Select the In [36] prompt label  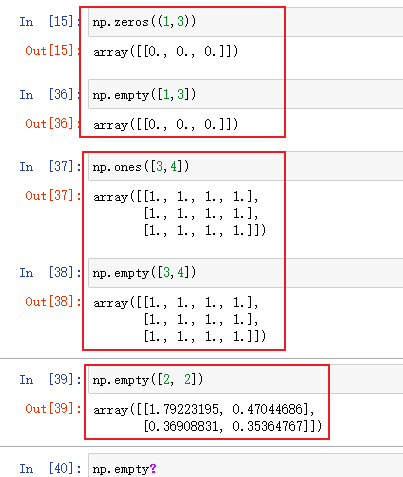click(x=50, y=95)
